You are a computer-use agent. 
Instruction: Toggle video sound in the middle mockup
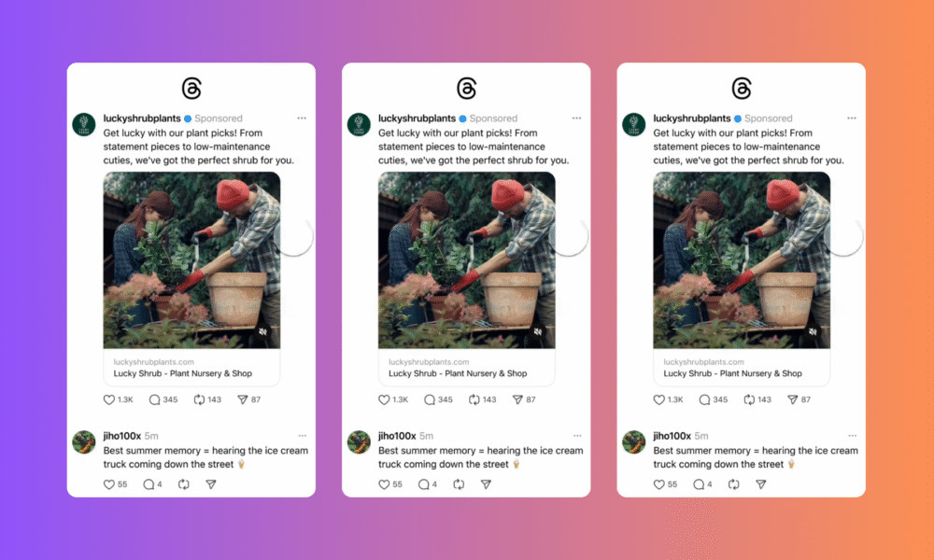tap(538, 331)
